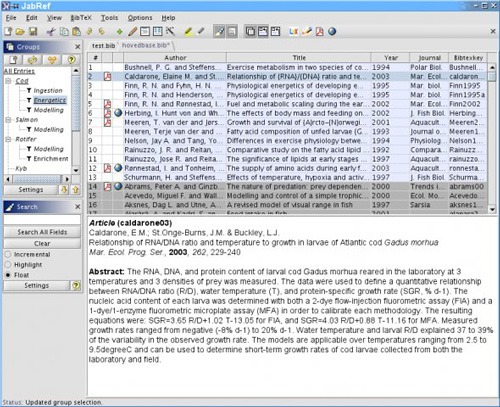500x407 pixels.
Task: Click groups tree scroll-down arrow
Action: coord(76,170)
